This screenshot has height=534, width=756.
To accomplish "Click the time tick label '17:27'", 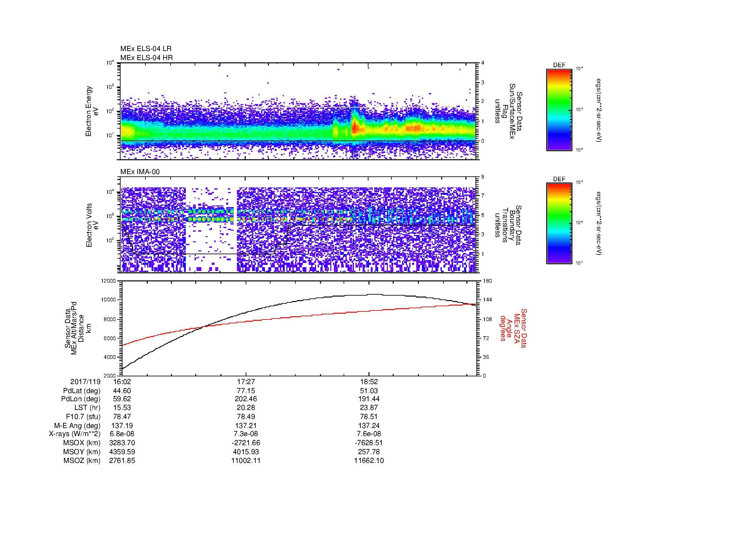I will pos(246,382).
